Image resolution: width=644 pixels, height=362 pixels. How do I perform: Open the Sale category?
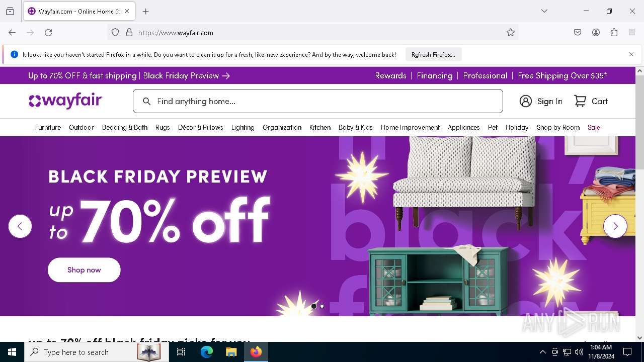click(x=594, y=128)
